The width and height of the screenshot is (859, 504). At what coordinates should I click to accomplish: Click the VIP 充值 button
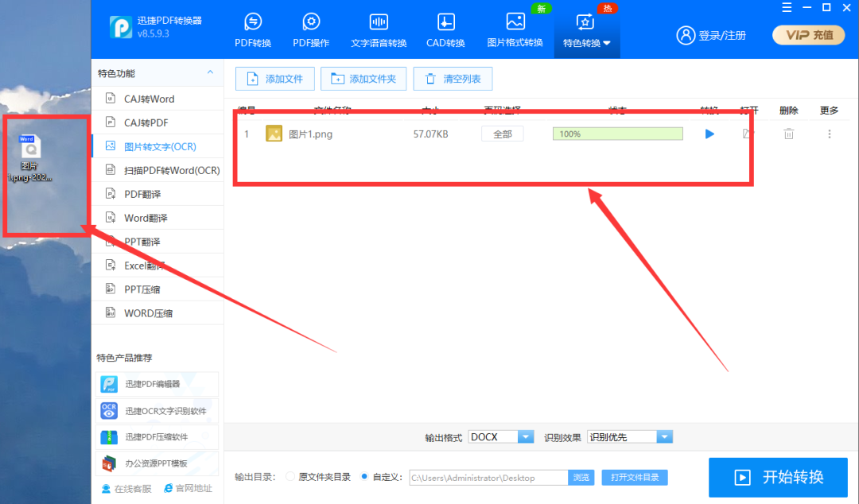point(809,35)
